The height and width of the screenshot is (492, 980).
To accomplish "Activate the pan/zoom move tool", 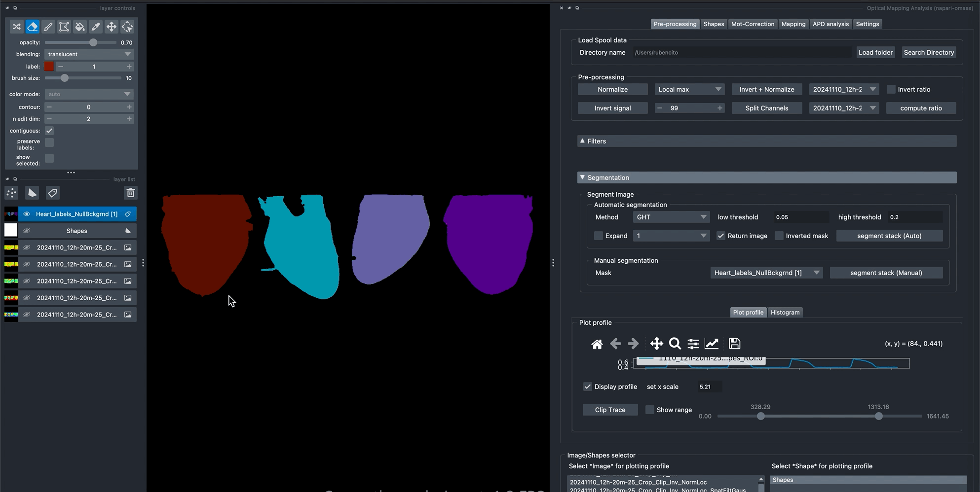I will pos(112,27).
